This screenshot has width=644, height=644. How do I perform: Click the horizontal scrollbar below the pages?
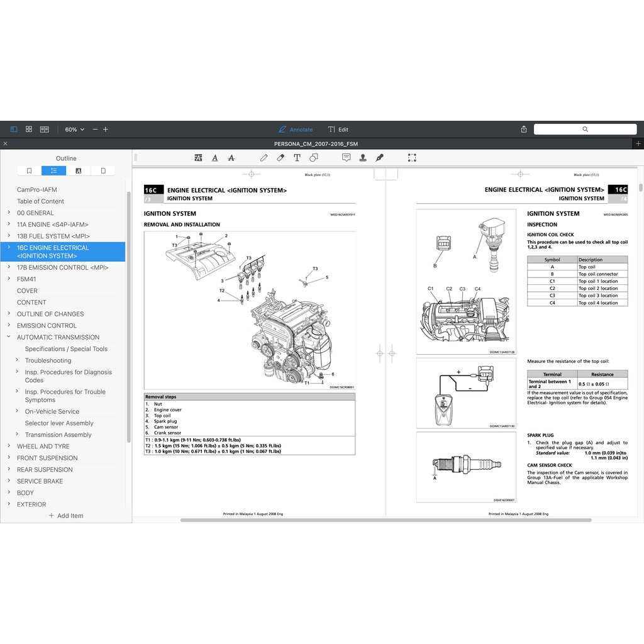[x=386, y=520]
